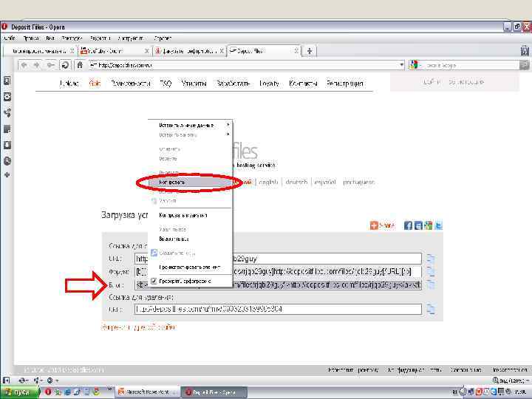The width and height of the screenshot is (532, 399).
Task: Reload the page with the Reload button
Action: 66,64
